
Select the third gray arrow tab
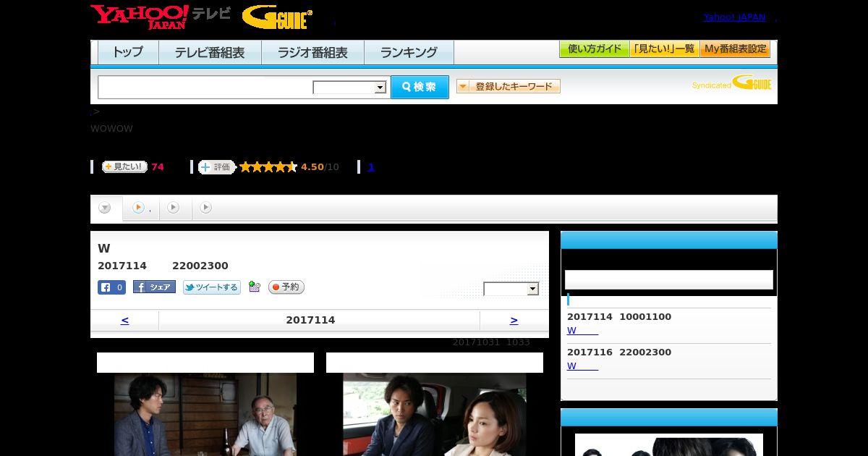(174, 208)
